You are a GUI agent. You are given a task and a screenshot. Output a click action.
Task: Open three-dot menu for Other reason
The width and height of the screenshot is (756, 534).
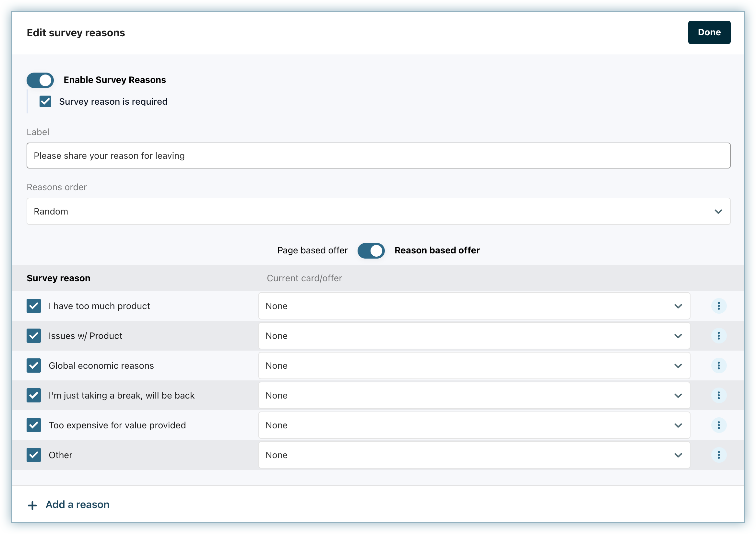pyautogui.click(x=718, y=455)
